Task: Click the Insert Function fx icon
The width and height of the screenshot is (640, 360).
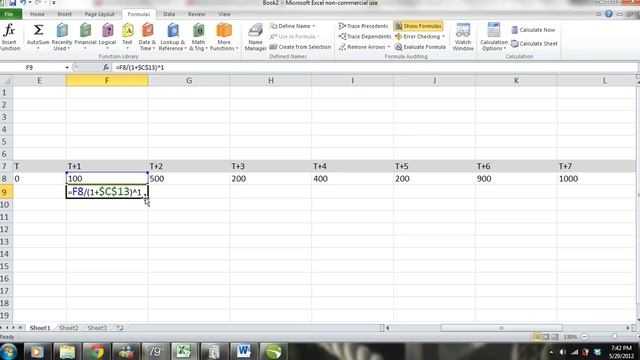Action: click(9, 37)
